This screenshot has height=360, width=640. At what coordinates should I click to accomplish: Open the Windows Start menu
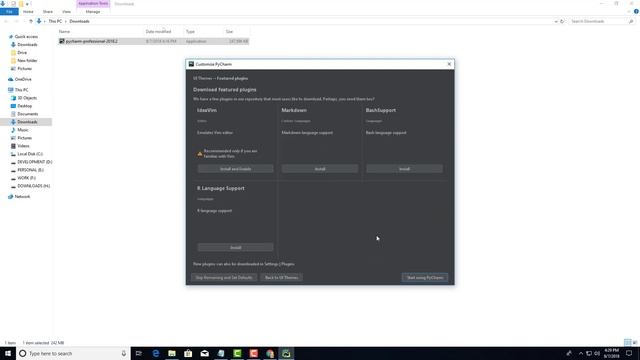8,353
